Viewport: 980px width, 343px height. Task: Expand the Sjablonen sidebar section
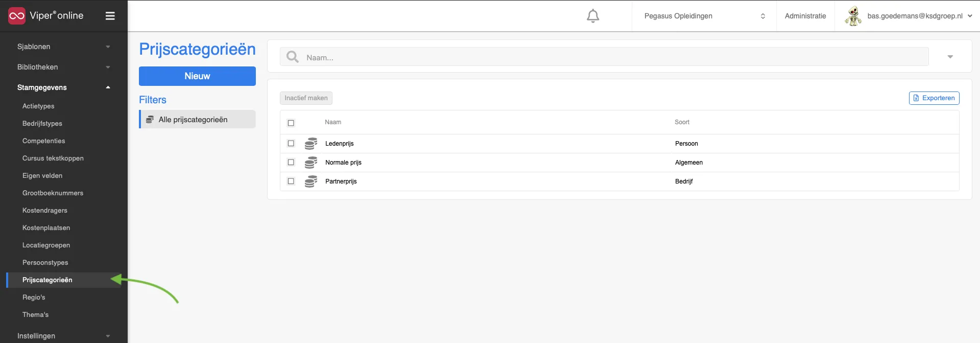[x=64, y=47]
